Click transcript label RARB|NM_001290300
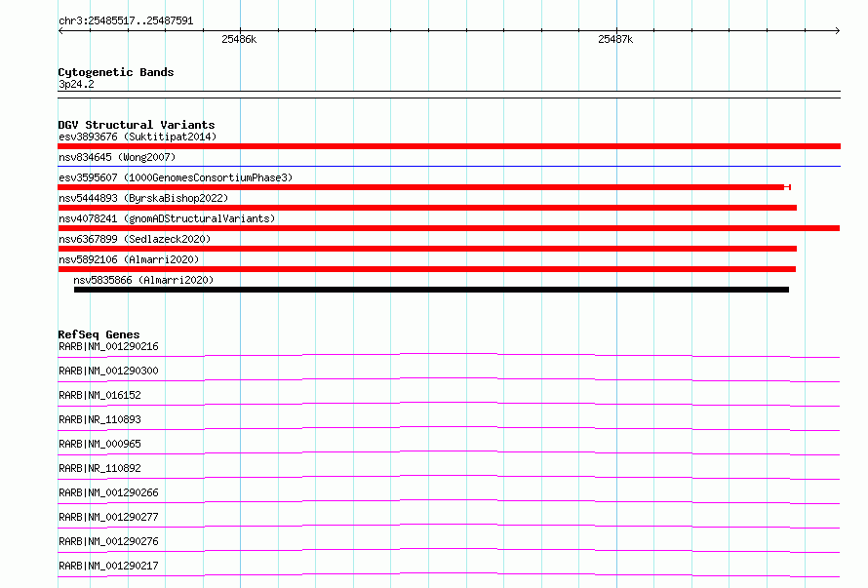 [108, 371]
